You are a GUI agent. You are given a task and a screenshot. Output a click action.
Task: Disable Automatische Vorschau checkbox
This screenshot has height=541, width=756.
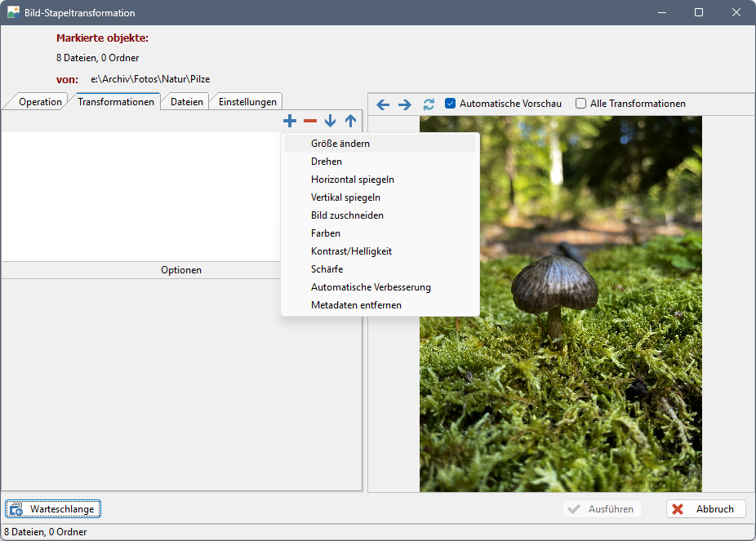450,104
